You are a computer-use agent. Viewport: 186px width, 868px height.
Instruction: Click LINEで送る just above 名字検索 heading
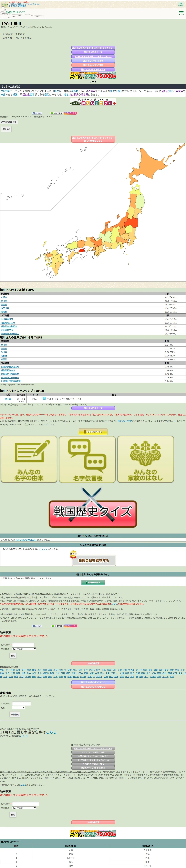click(x=57, y=626)
